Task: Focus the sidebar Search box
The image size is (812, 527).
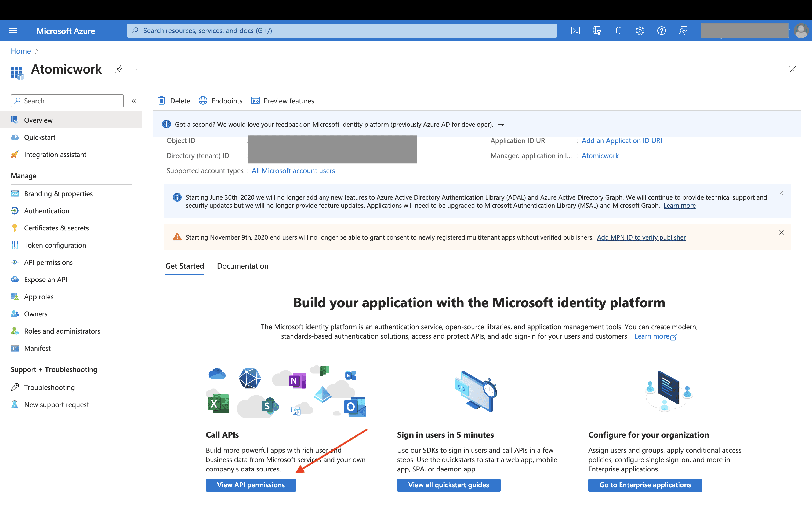Action: coord(67,101)
